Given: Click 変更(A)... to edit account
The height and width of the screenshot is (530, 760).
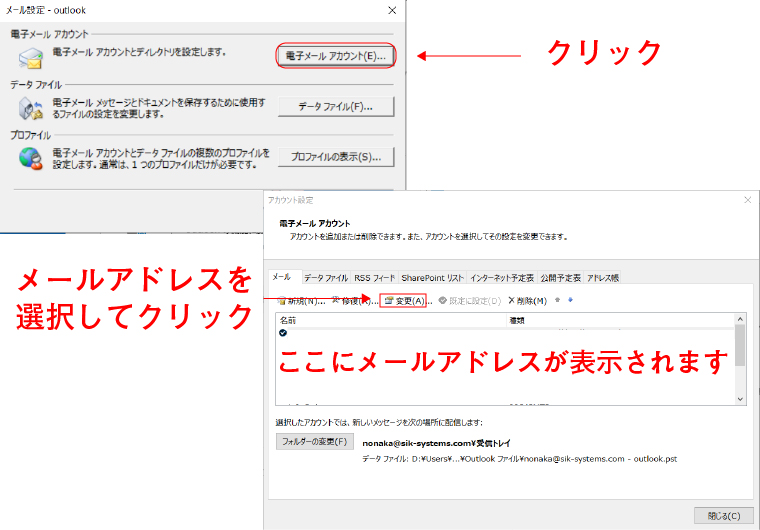Looking at the screenshot, I should click(x=404, y=301).
